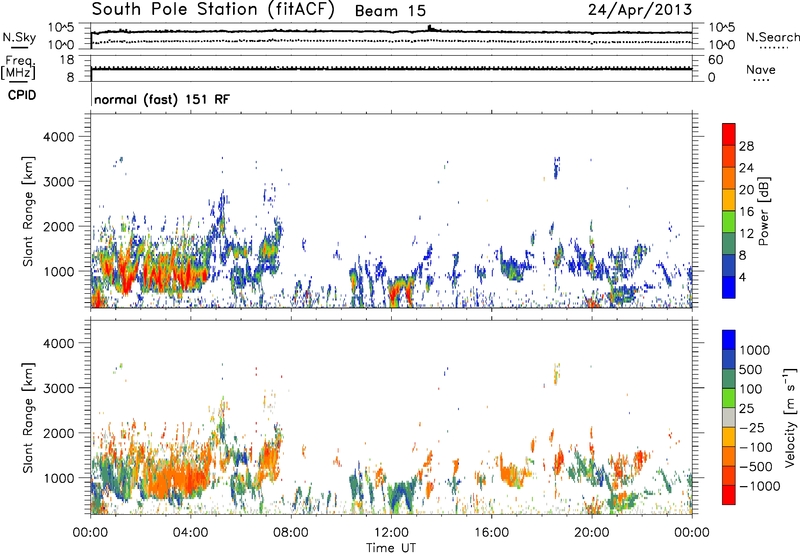Click the 'N.Search' legend label

tap(773, 37)
